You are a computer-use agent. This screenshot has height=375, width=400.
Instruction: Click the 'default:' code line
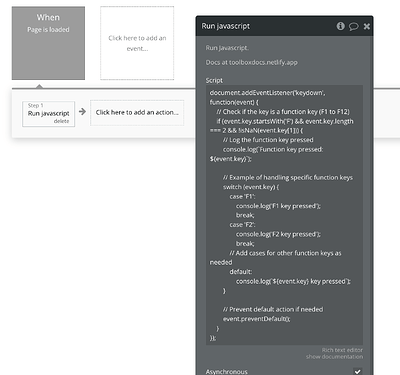pyautogui.click(x=241, y=272)
